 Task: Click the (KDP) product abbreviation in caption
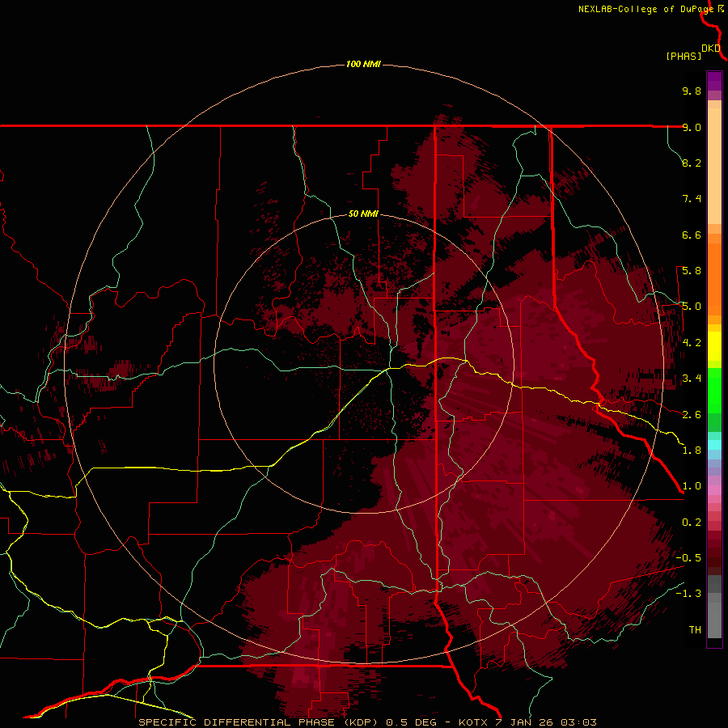[362, 722]
